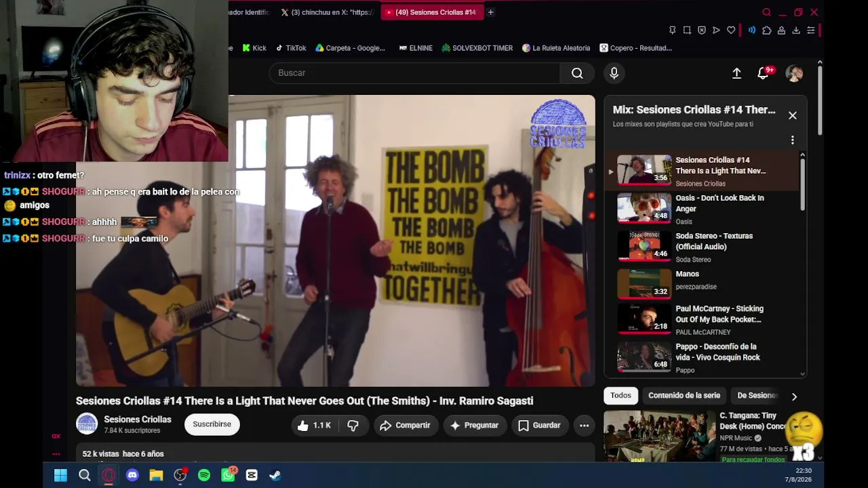Image resolution: width=868 pixels, height=488 pixels.
Task: Open the Copero - Resultad... bookmark
Action: coord(635,48)
